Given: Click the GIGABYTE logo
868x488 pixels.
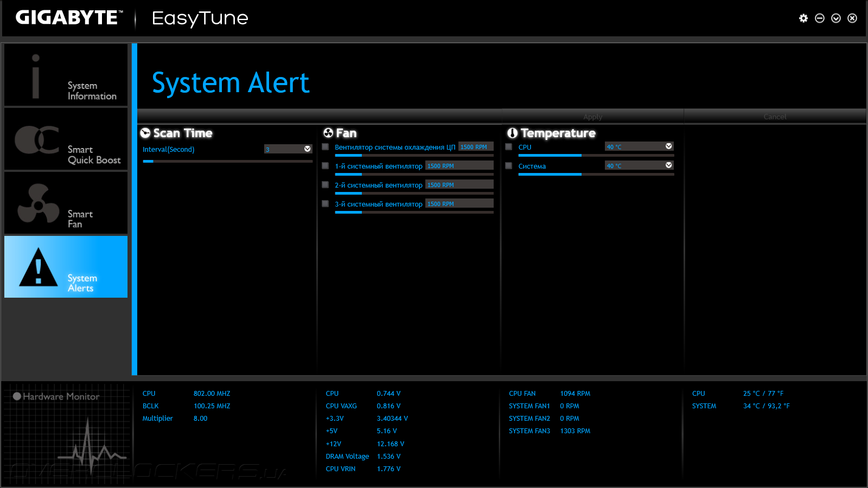Looking at the screenshot, I should point(69,18).
